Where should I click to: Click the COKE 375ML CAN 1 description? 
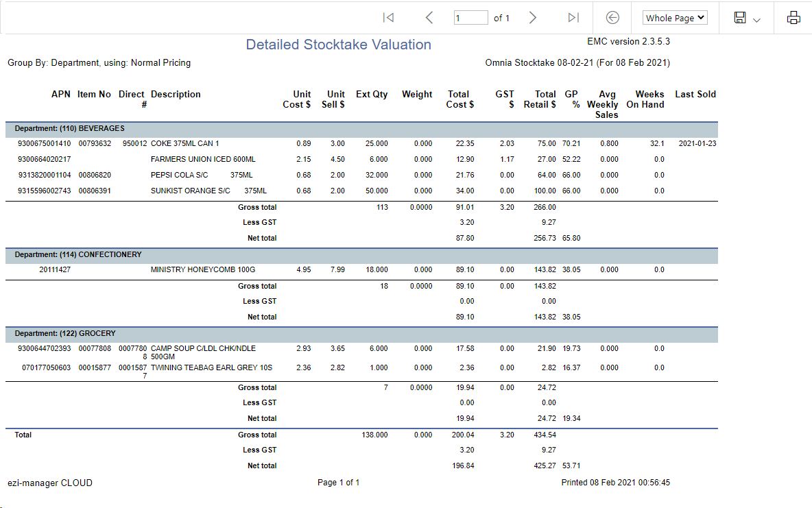tap(184, 143)
